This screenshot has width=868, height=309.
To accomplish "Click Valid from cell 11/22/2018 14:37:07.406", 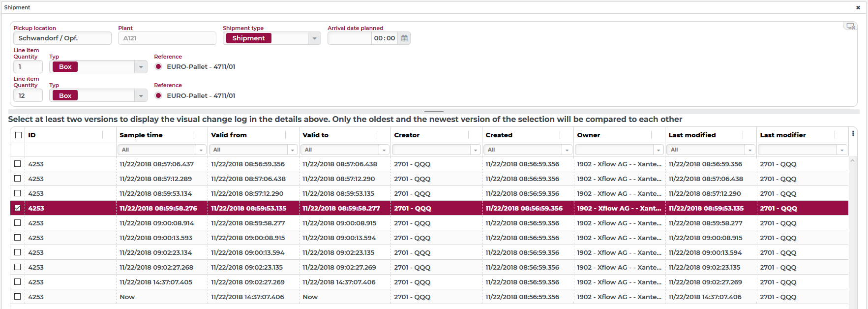I will (x=248, y=297).
